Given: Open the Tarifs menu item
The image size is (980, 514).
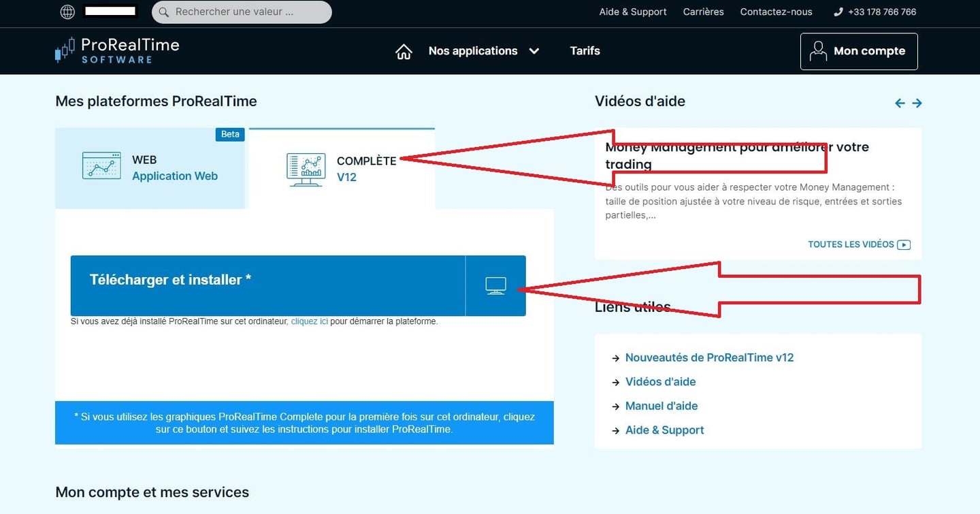Looking at the screenshot, I should pos(585,51).
